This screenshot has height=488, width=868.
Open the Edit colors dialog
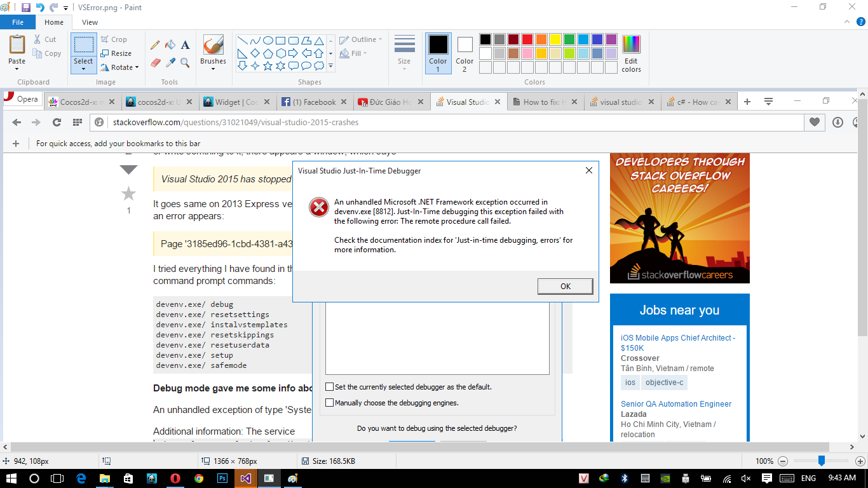[631, 54]
